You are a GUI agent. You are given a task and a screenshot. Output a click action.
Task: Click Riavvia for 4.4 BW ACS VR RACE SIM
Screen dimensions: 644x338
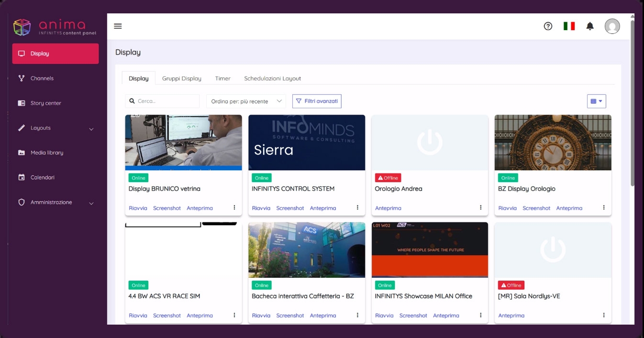[138, 316]
